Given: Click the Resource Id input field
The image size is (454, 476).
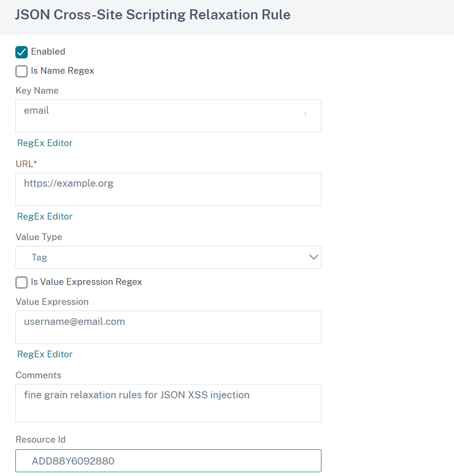Looking at the screenshot, I should tap(168, 461).
